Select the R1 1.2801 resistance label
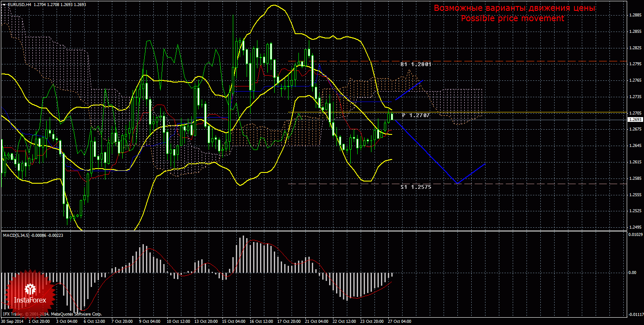The image size is (644, 325). point(416,64)
